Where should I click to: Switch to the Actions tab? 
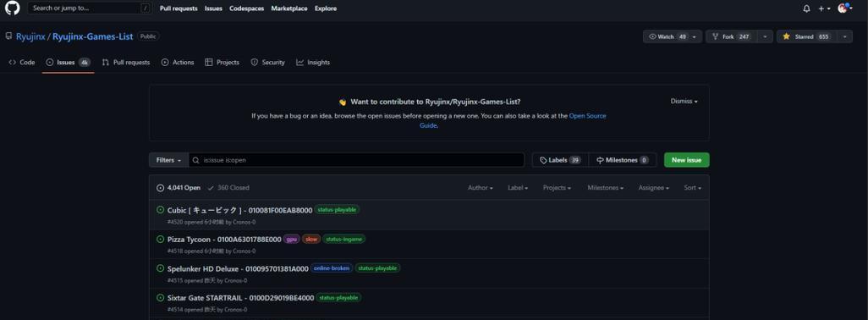pos(178,63)
